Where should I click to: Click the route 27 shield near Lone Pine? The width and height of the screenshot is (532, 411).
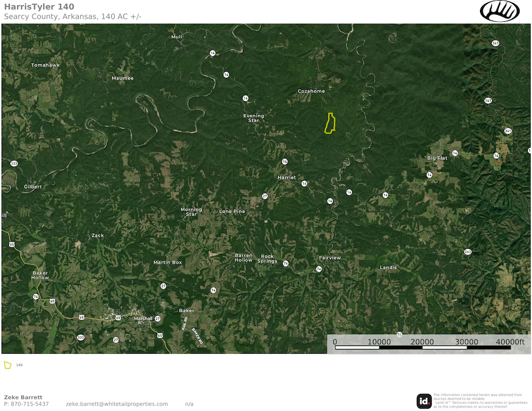pyautogui.click(x=265, y=196)
